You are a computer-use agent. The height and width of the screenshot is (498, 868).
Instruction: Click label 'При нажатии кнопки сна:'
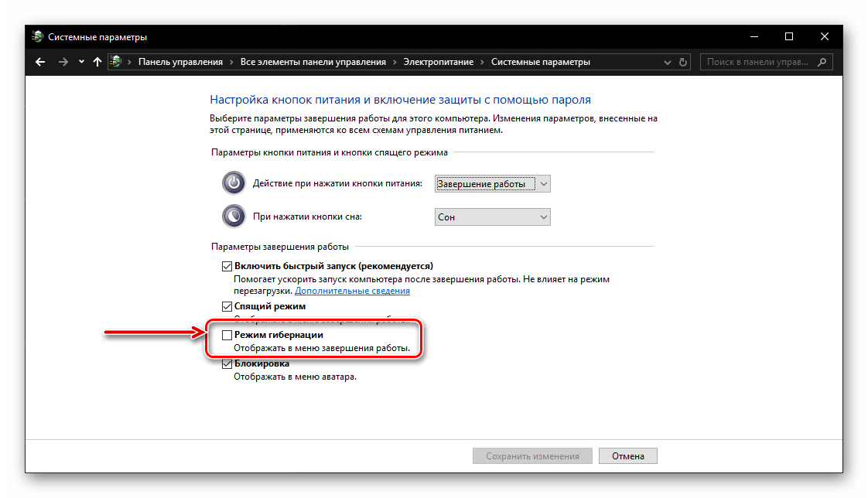pyautogui.click(x=307, y=217)
